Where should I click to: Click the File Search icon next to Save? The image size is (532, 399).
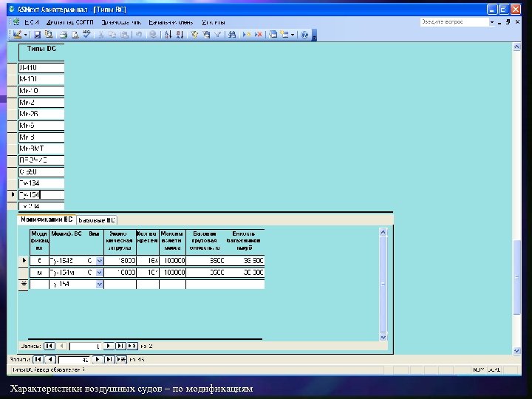(x=50, y=34)
